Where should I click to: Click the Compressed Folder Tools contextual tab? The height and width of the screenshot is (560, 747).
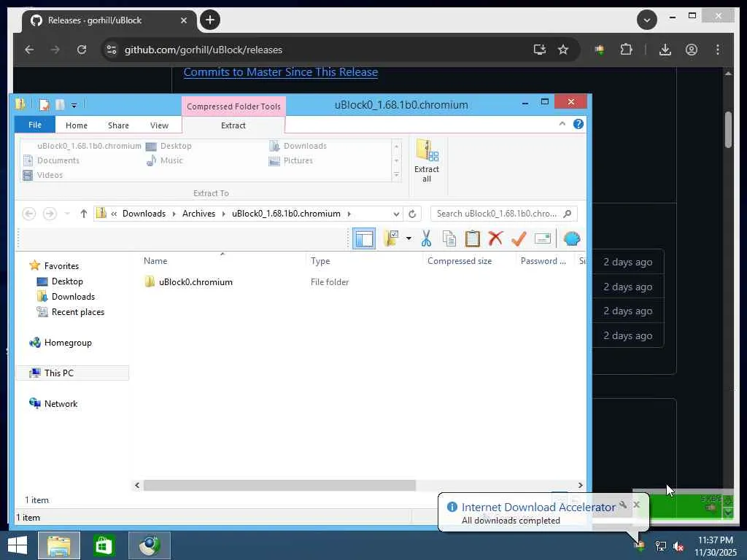(233, 106)
